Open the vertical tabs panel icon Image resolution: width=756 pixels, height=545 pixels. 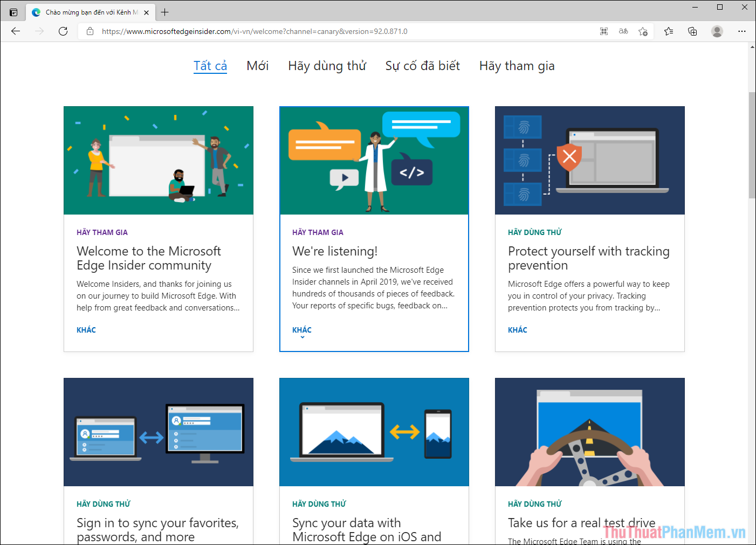click(x=13, y=12)
